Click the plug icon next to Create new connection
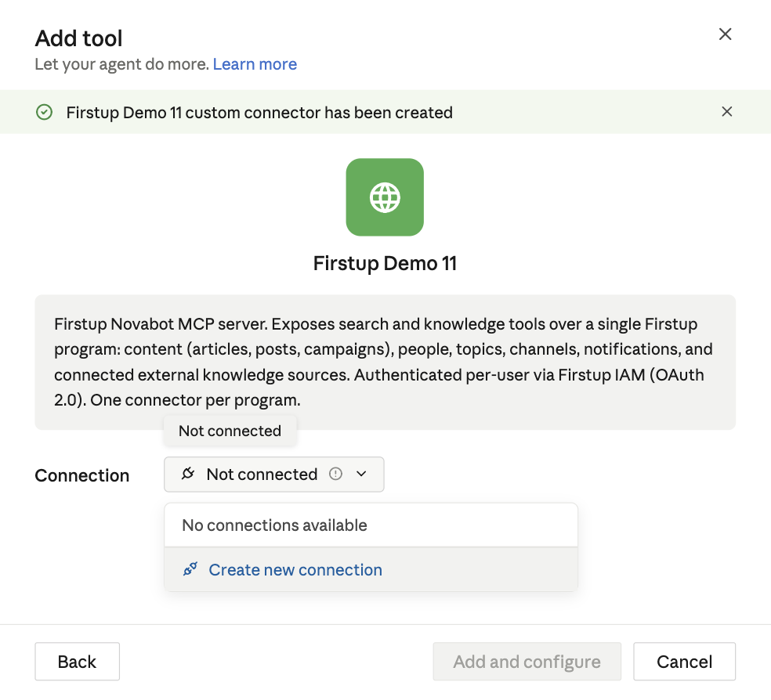771x700 pixels. [190, 569]
